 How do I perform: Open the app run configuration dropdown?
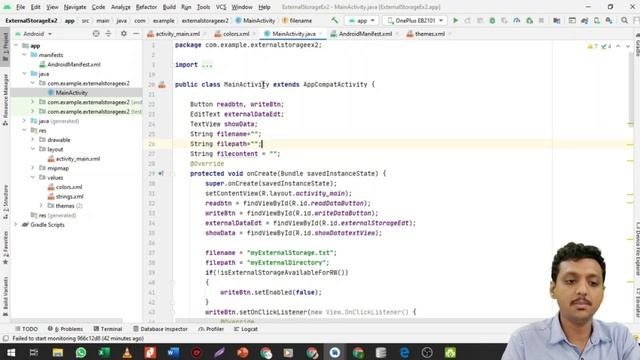362,20
